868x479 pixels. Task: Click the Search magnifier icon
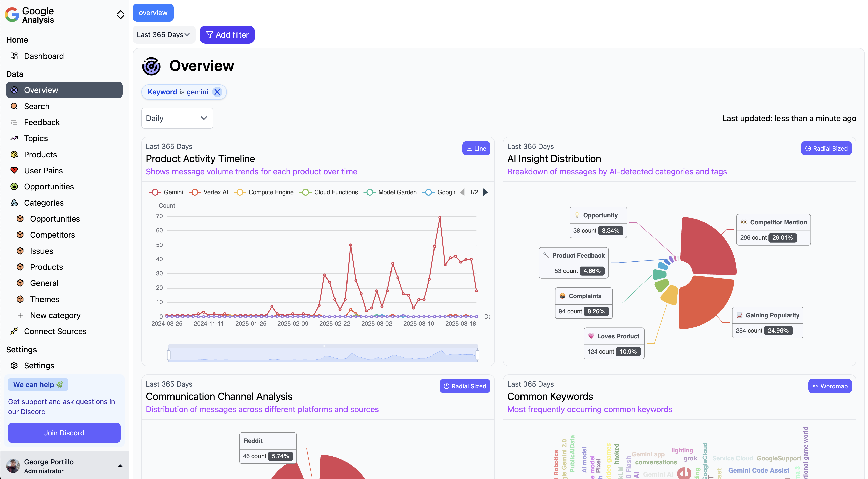(14, 106)
